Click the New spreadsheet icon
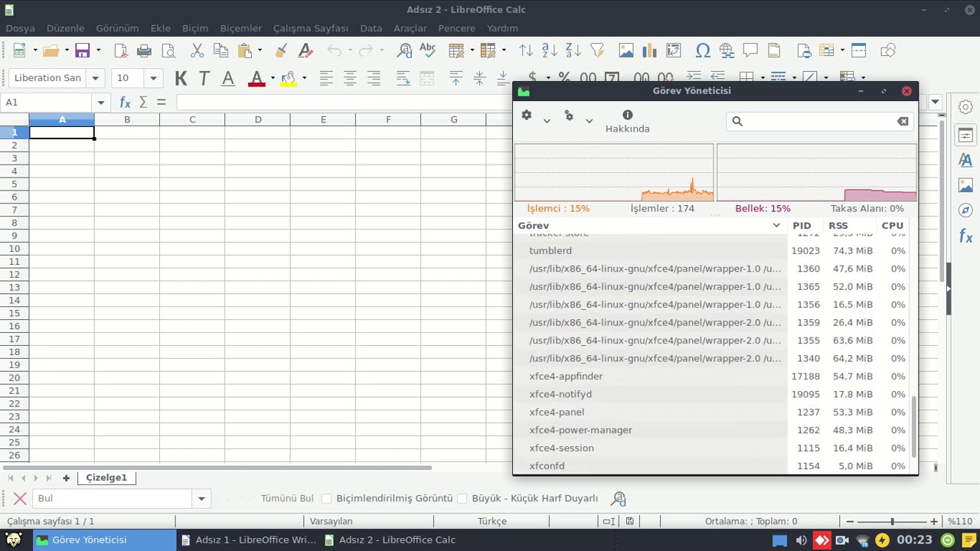 click(20, 51)
